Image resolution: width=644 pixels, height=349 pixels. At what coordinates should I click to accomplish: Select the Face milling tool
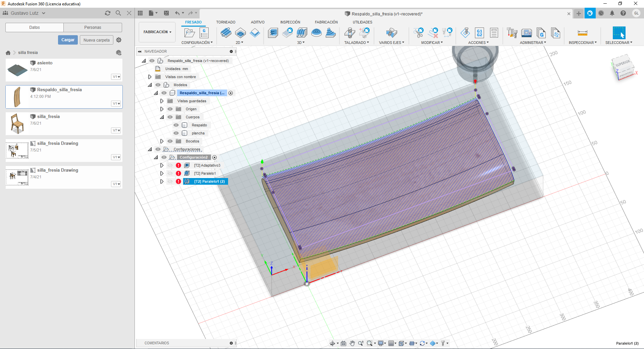click(x=255, y=33)
